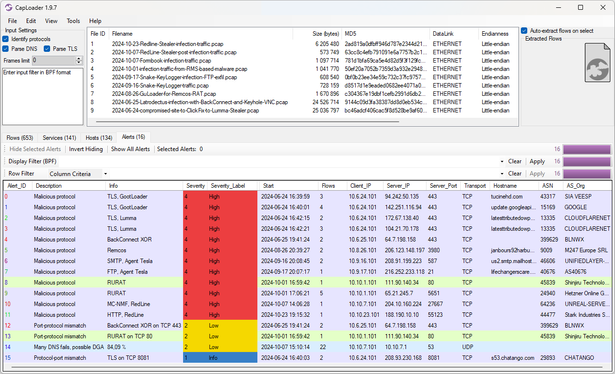Click the CapLoader app icon in title bar

click(9, 7)
